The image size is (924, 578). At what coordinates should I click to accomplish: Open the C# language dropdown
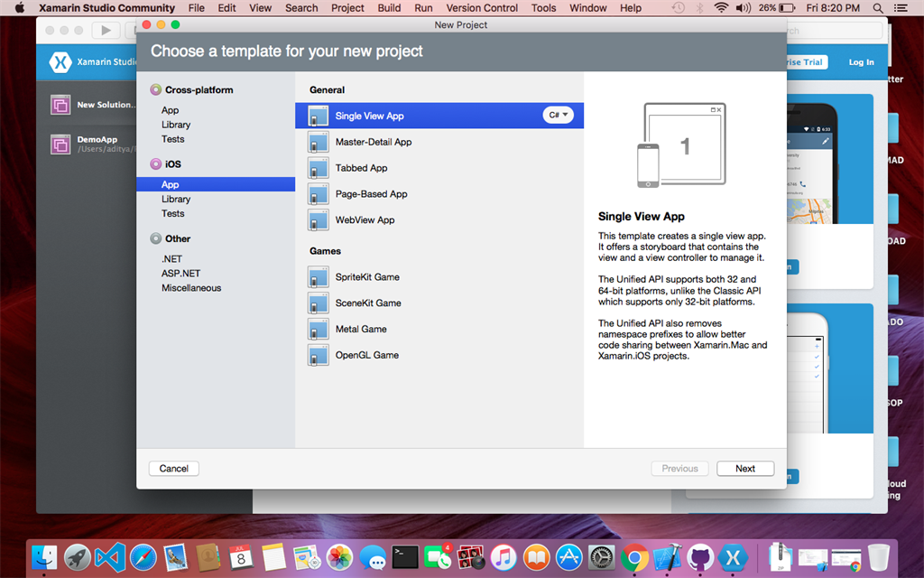[x=558, y=115]
